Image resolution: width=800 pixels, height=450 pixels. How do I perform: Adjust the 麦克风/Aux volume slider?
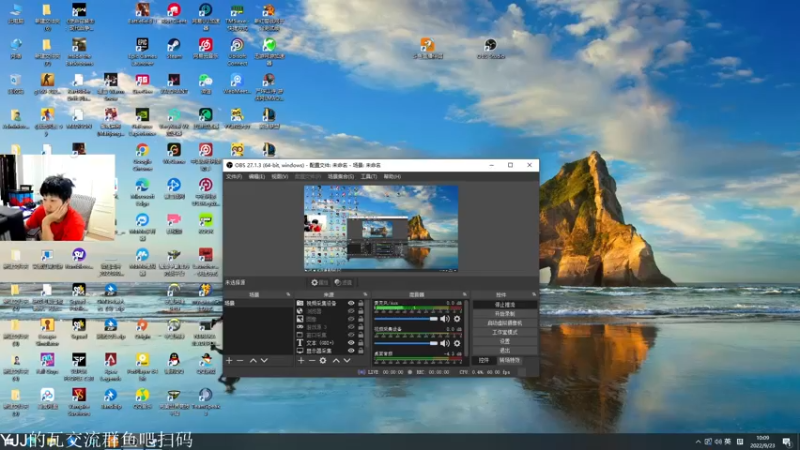pyautogui.click(x=406, y=319)
